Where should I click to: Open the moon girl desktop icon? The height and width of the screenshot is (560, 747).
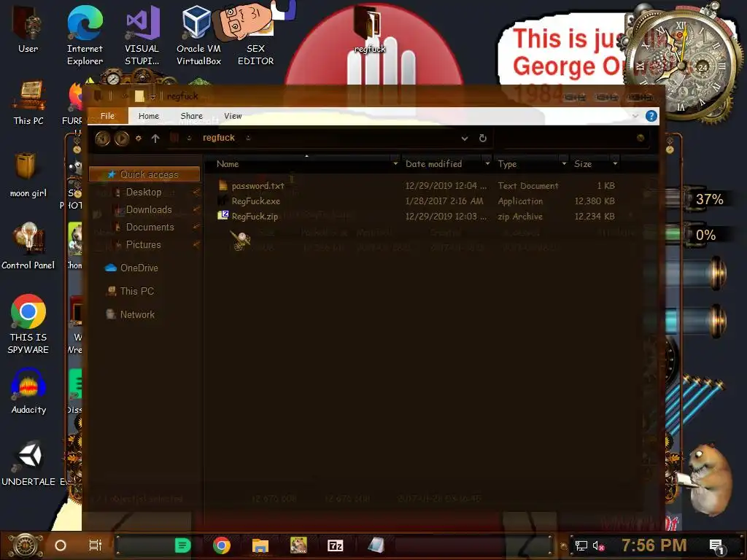[28, 175]
